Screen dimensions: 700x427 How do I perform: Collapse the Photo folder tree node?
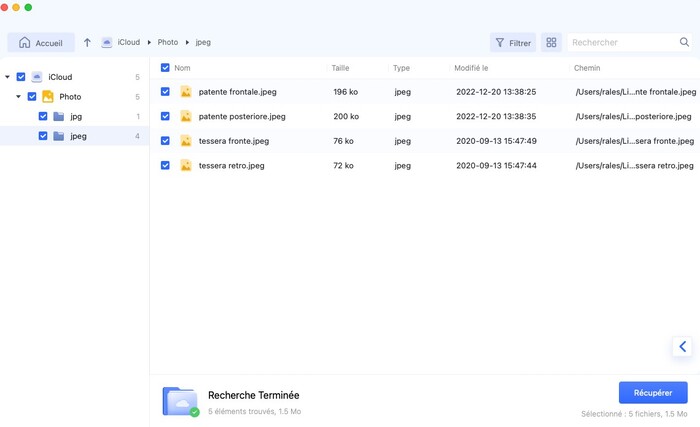[19, 97]
